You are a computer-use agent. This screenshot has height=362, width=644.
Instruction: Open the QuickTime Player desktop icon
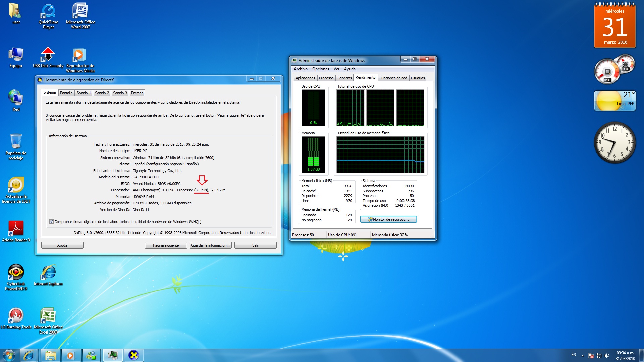[48, 12]
